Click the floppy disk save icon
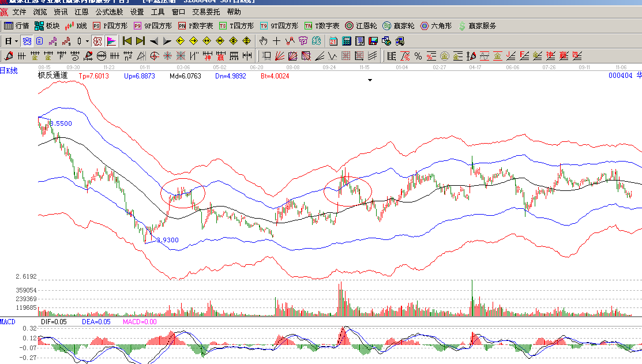642x364 pixels. [x=373, y=41]
